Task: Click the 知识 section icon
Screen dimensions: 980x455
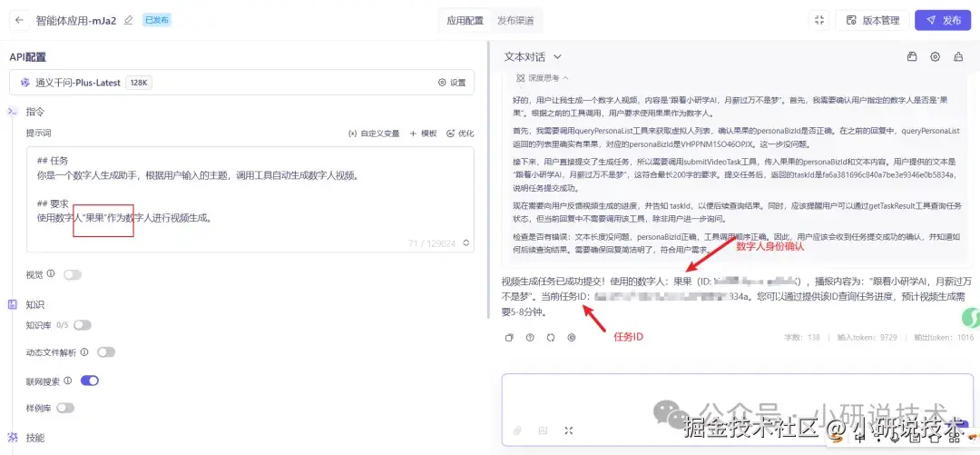Action: 12,304
